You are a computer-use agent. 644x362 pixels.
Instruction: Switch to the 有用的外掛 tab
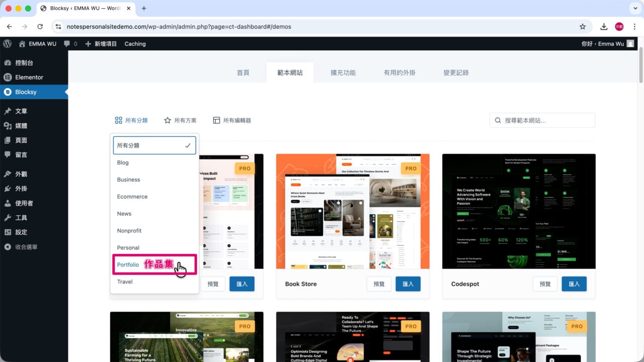tap(399, 72)
